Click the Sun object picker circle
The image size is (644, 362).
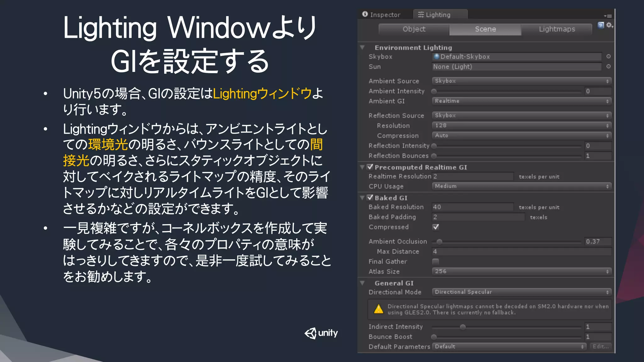click(x=608, y=66)
